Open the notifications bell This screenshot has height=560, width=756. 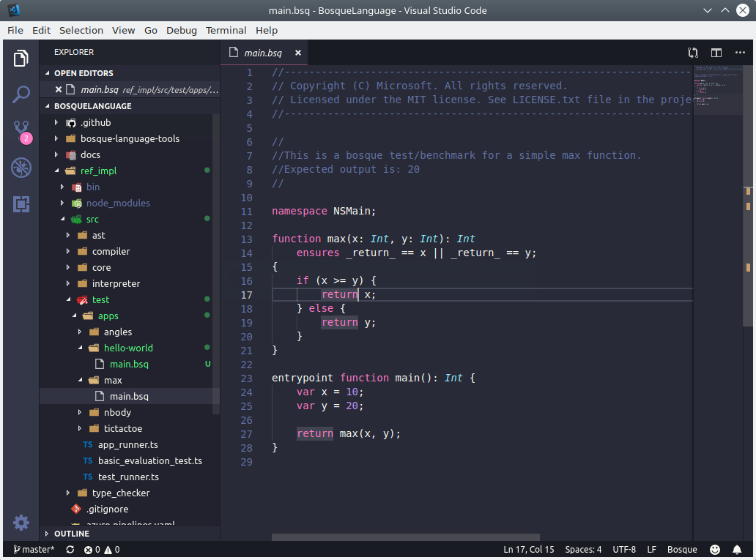coord(738,549)
